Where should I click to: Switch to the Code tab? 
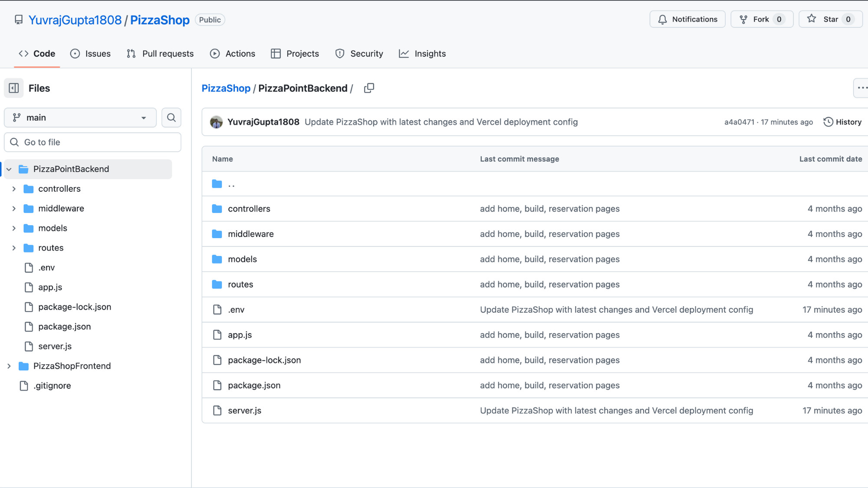coord(37,54)
